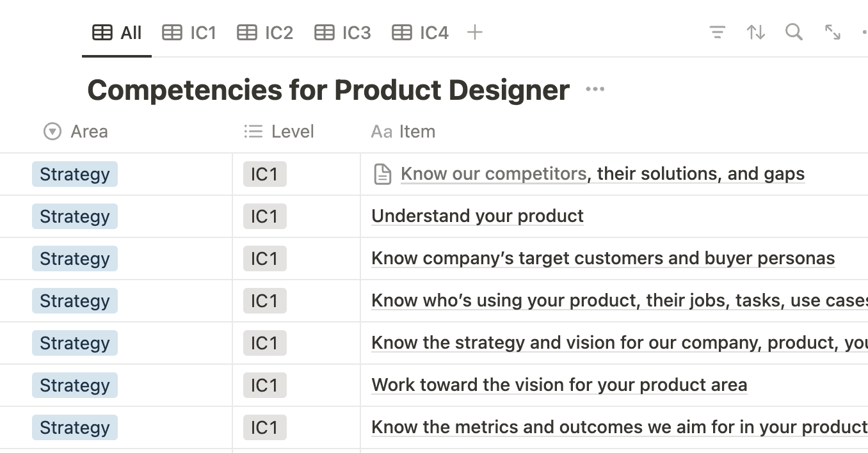Switch to the IC3 tab

[342, 33]
